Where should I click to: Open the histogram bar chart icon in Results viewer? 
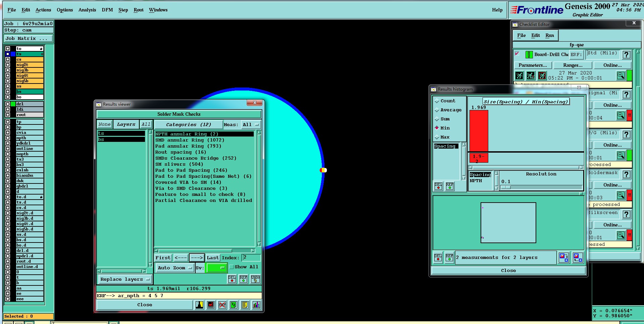[256, 305]
